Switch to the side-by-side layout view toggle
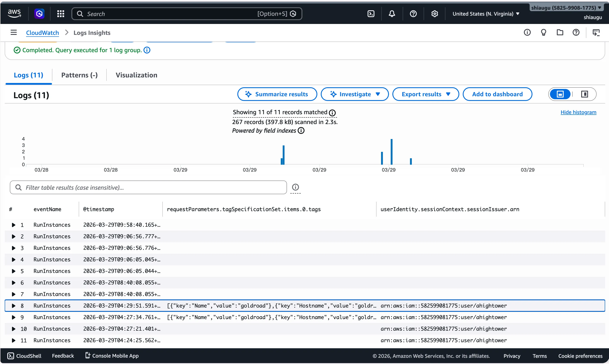609x364 pixels. pyautogui.click(x=584, y=94)
